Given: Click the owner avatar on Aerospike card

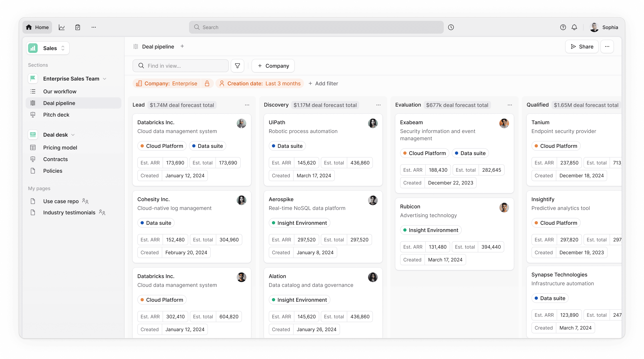Looking at the screenshot, I should pyautogui.click(x=373, y=200).
